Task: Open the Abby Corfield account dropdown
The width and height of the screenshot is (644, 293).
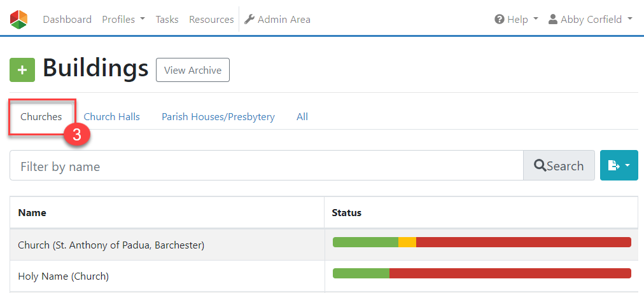Action: pos(591,19)
